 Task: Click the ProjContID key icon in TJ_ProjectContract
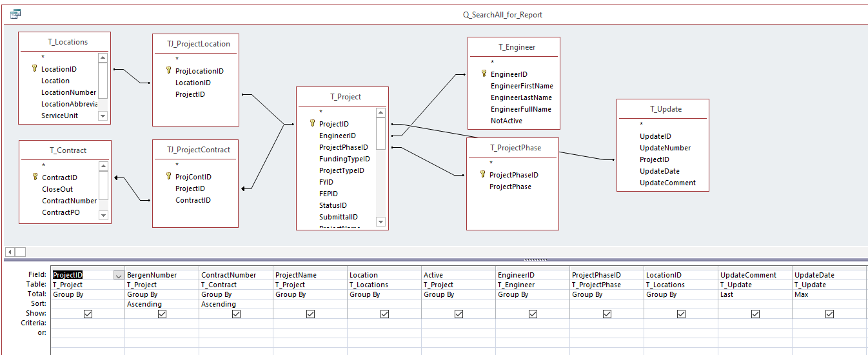(x=168, y=176)
